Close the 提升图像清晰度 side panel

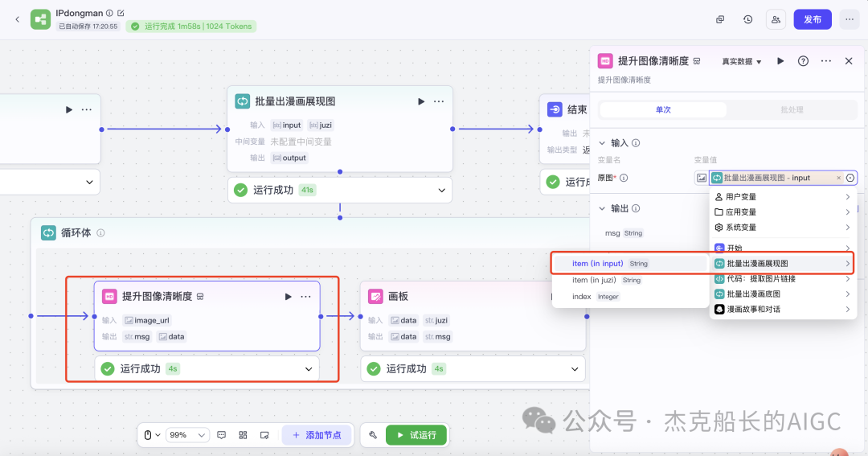coord(849,61)
